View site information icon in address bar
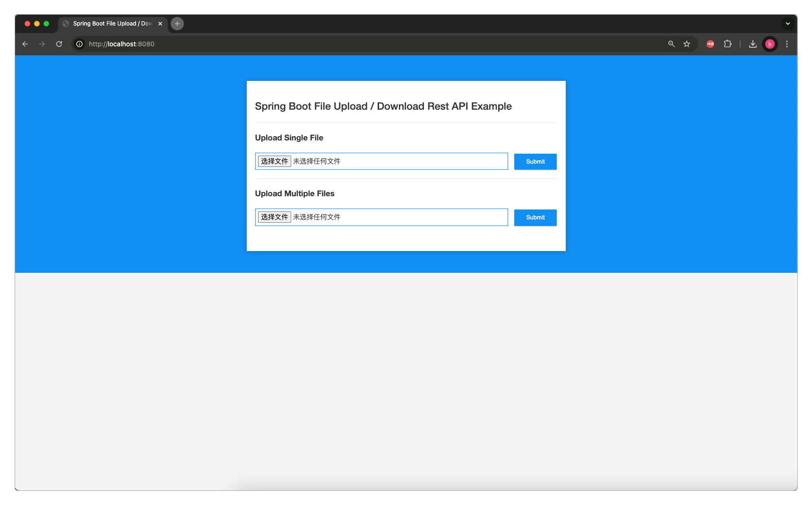 pyautogui.click(x=79, y=44)
